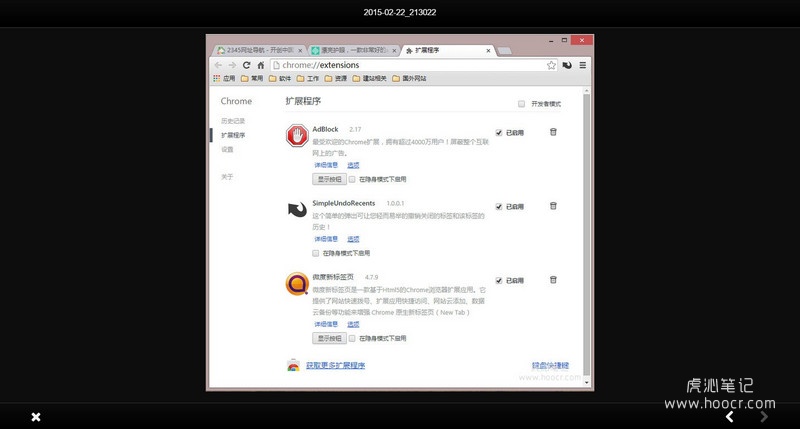Go to the previous image with left arrow

(x=730, y=417)
